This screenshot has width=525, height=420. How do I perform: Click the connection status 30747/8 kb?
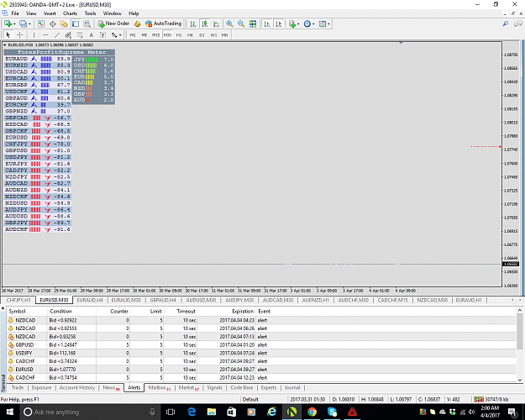tap(491, 399)
